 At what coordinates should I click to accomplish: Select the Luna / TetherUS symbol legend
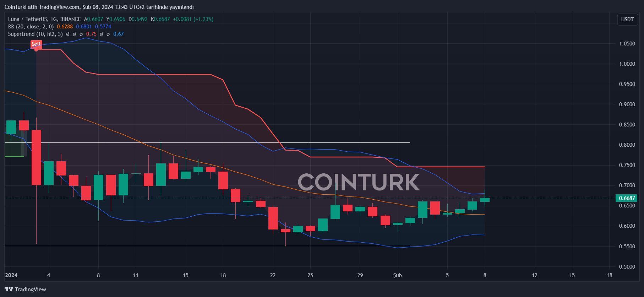(x=44, y=19)
